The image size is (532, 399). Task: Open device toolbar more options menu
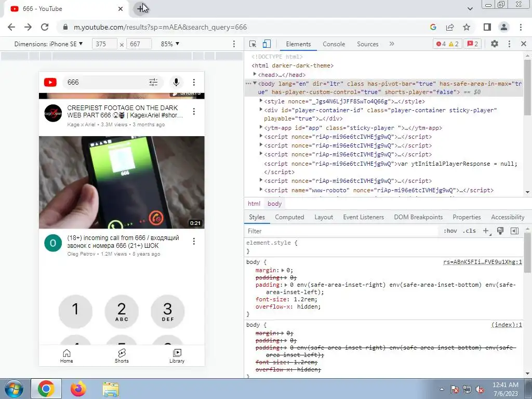tap(234, 44)
